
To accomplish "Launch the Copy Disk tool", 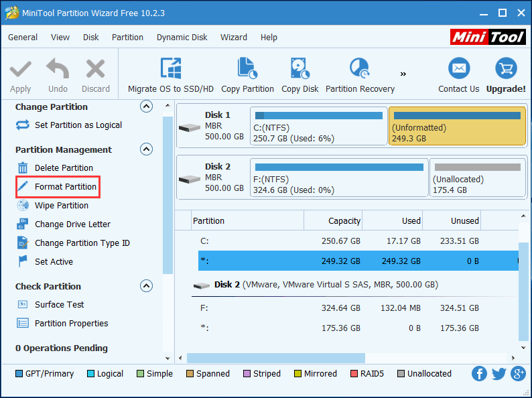I will point(300,69).
